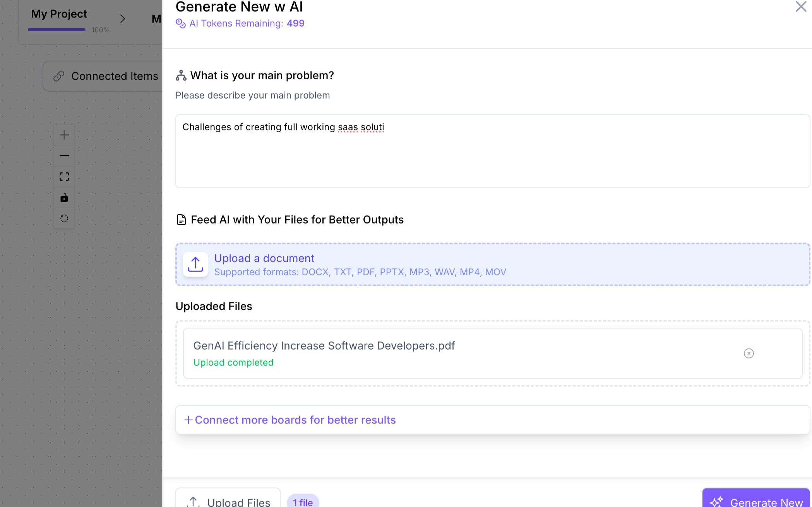Click the reset rotation arrow icon
This screenshot has height=507, width=812.
point(64,219)
